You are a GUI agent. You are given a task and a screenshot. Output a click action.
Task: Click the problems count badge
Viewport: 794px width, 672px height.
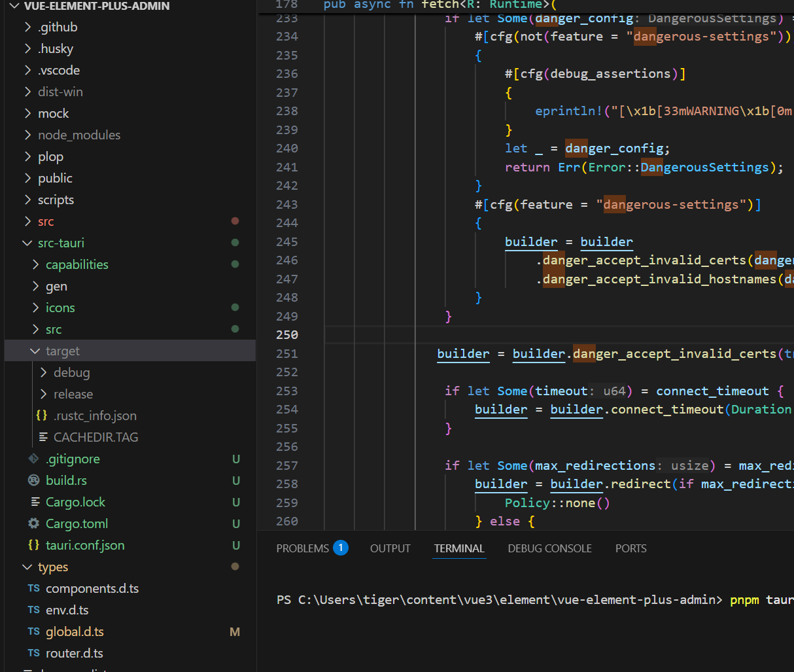coord(341,548)
